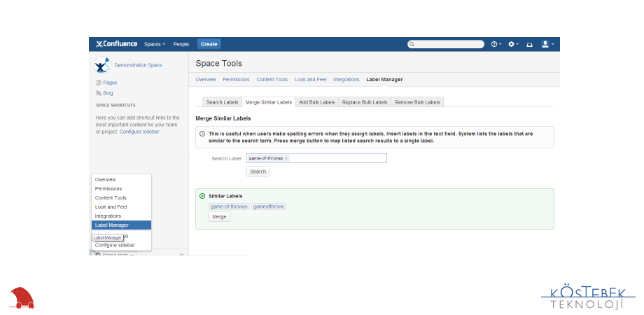The image size is (644, 315).
Task: Click the Confluence logo in header
Action: click(x=116, y=44)
